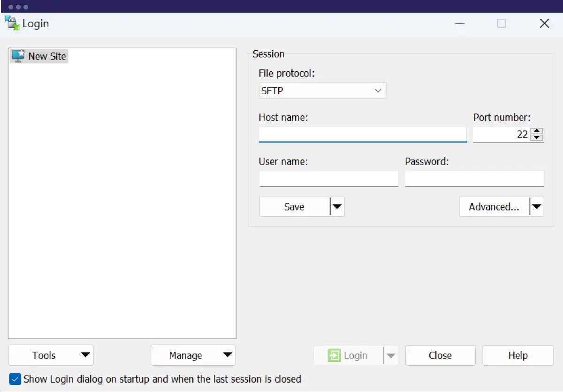
Task: Click the WinSCP Login title icon
Action: point(12,23)
